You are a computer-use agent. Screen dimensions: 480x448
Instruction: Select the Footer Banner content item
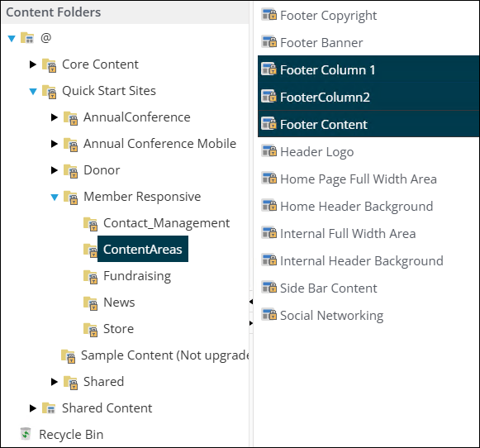coord(321,42)
